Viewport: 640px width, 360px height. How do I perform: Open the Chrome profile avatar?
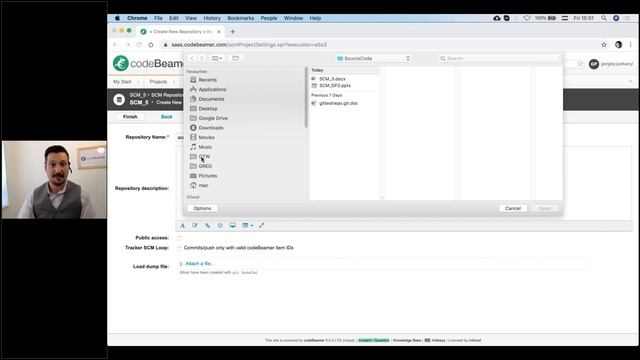coord(618,45)
